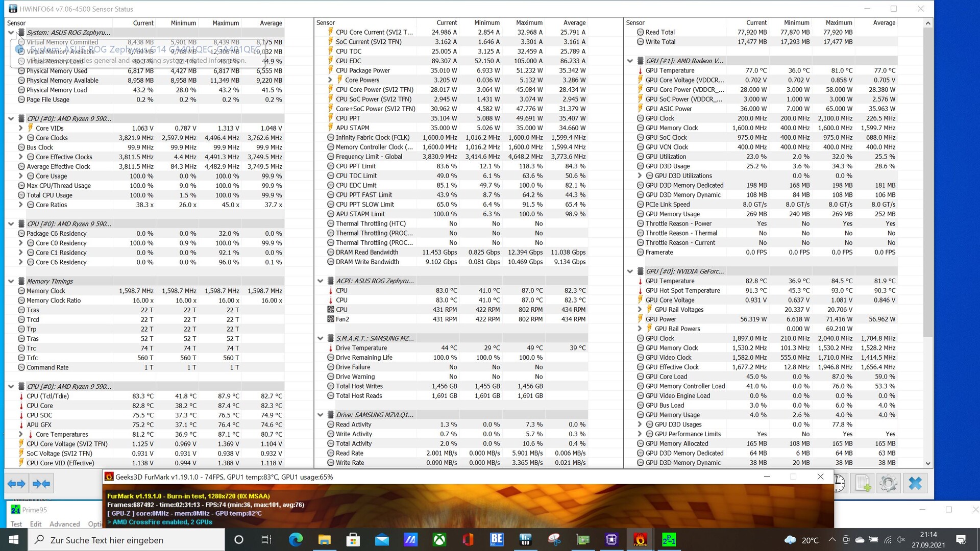Click the thermometer icon beside CPU (Tctl/Tdie)
Image resolution: width=980 pixels, height=551 pixels.
(21, 396)
